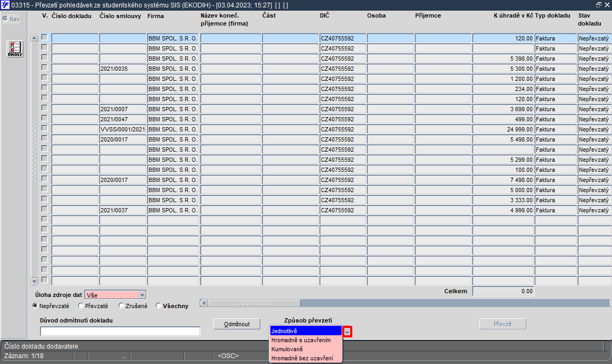Click amount cell 1 200.00

tap(503, 79)
